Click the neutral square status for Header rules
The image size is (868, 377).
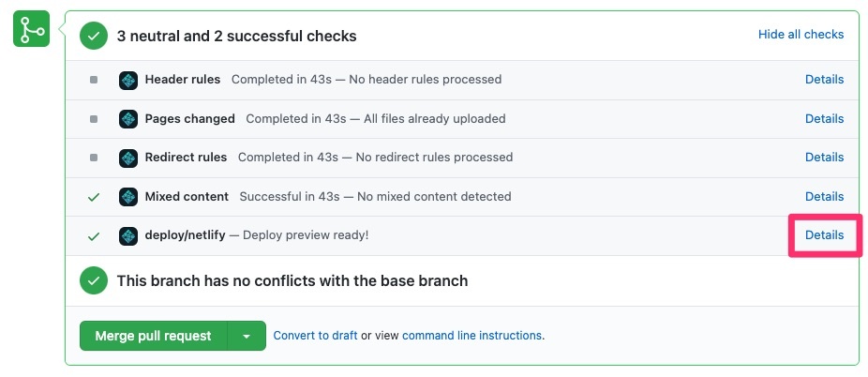click(x=94, y=80)
